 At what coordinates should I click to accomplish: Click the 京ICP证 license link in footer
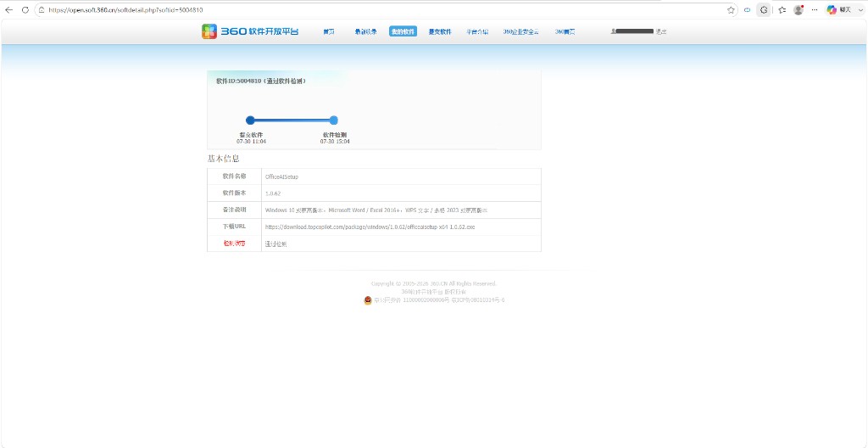click(478, 300)
